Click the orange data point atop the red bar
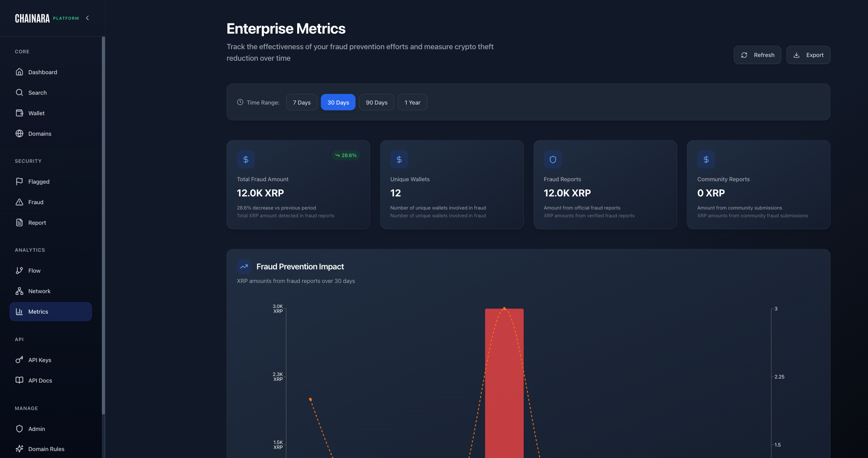Viewport: 868px width, 458px height. click(504, 308)
